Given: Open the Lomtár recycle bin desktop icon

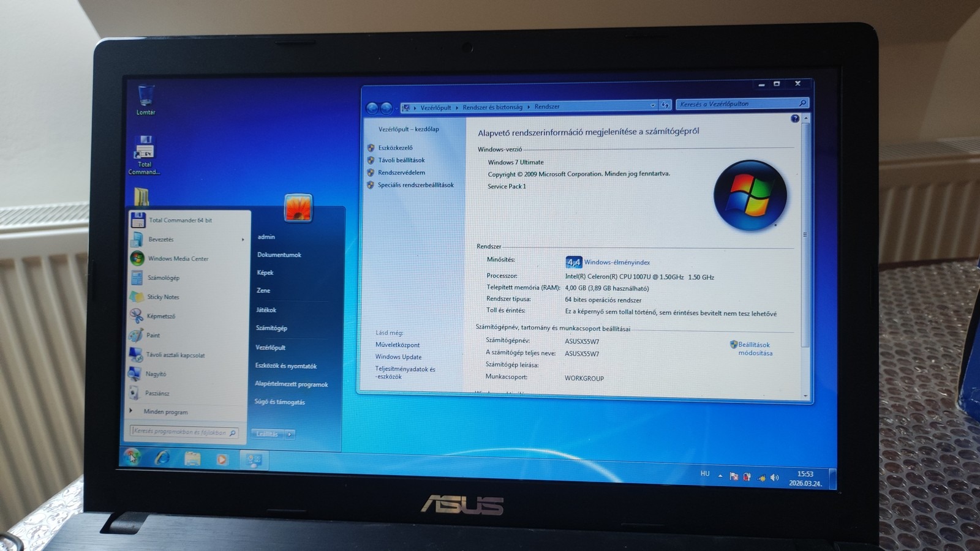Looking at the screenshot, I should point(146,100).
